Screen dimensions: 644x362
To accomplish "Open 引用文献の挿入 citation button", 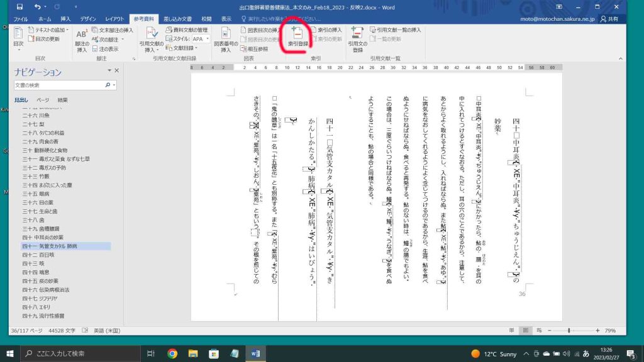I will [x=151, y=40].
